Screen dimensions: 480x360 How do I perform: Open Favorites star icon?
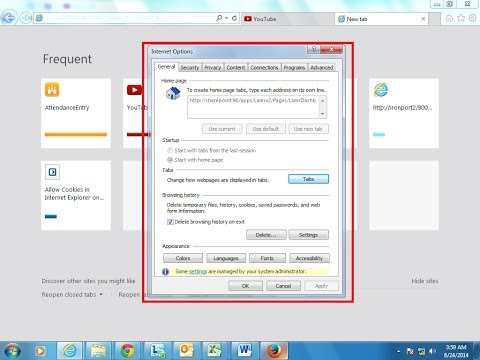click(x=461, y=18)
